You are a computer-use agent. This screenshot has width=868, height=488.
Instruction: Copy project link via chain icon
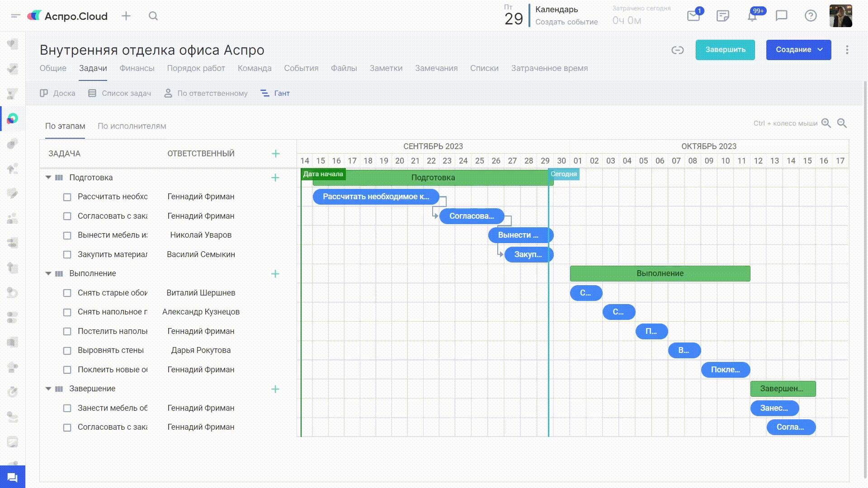pyautogui.click(x=677, y=50)
